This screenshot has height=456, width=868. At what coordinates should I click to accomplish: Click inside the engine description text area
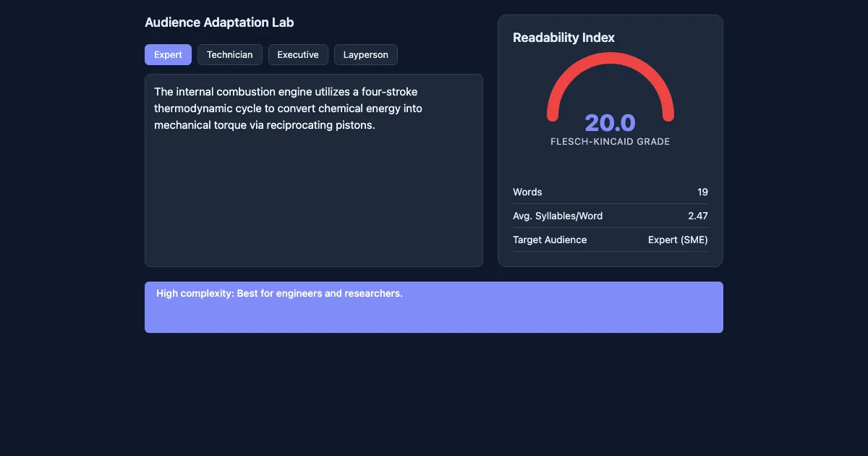coord(314,170)
